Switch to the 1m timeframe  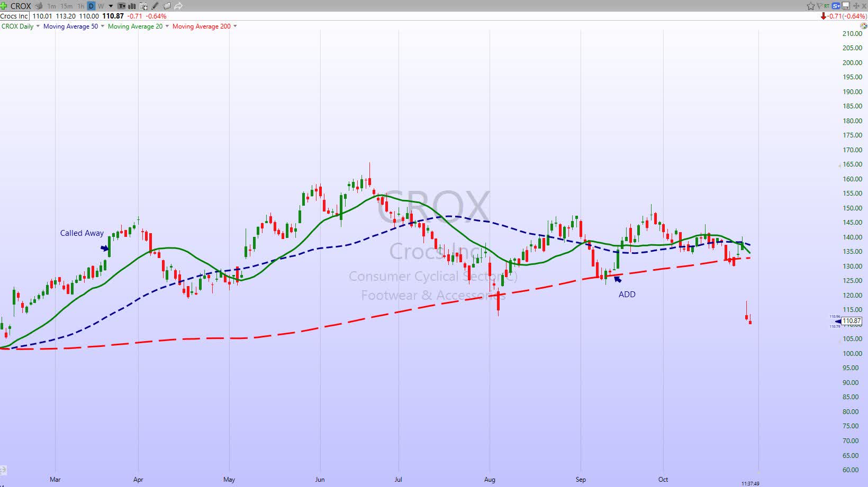[51, 6]
